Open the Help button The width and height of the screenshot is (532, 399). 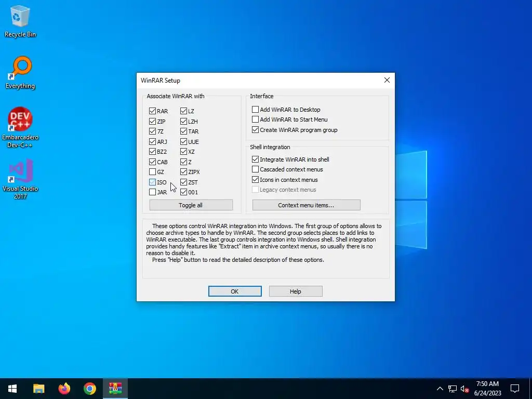tap(296, 291)
